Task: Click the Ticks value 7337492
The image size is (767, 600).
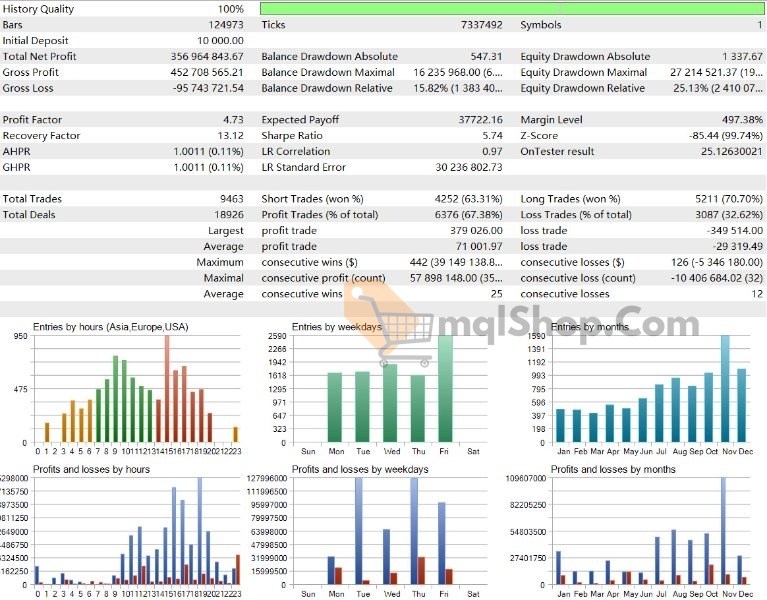Action: 481,24
